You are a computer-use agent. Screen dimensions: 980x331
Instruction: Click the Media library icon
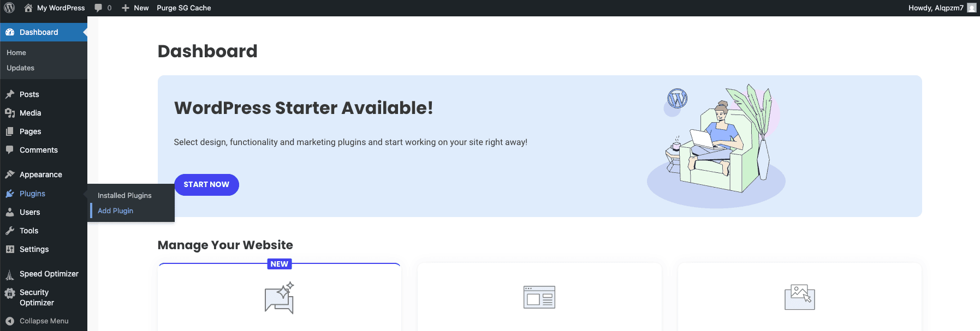coord(10,113)
